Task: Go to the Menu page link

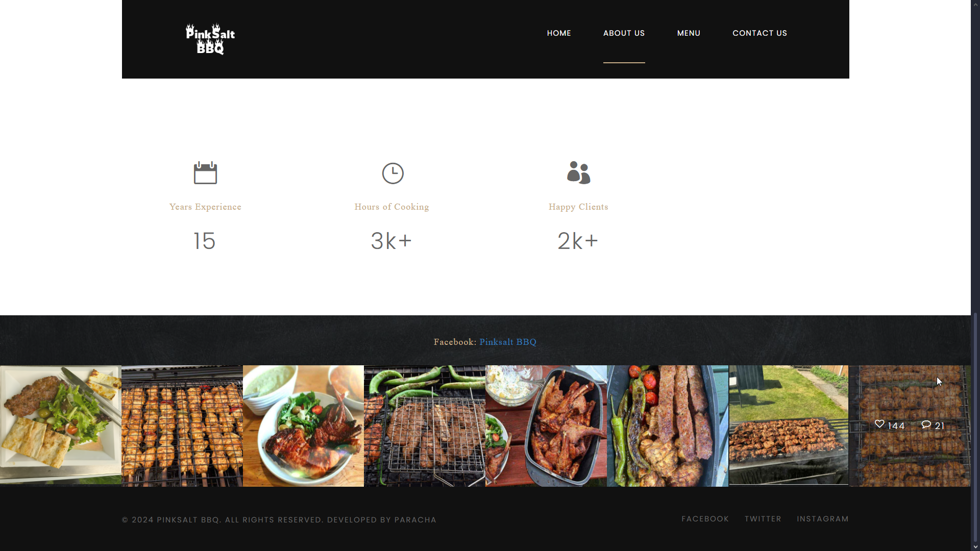Action: point(689,33)
